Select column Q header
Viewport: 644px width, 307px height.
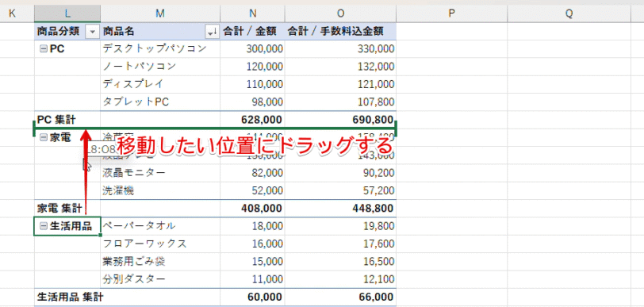click(569, 13)
